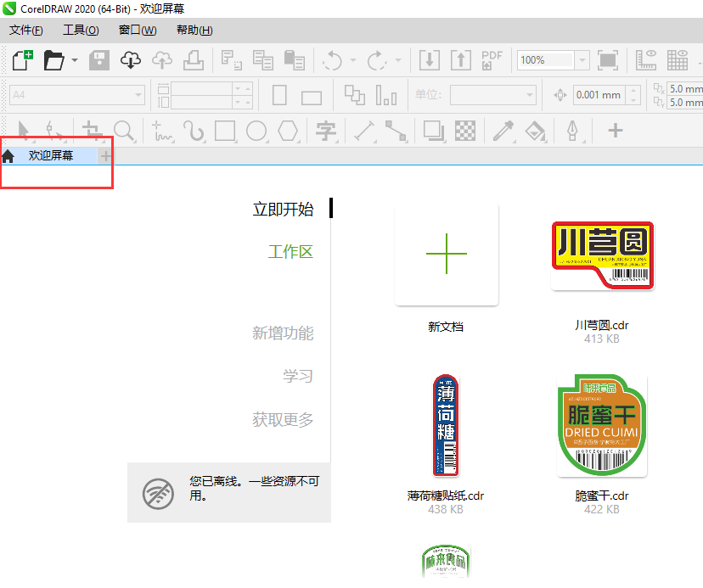Click the Publish to PDF icon
The width and height of the screenshot is (703, 588).
(492, 60)
